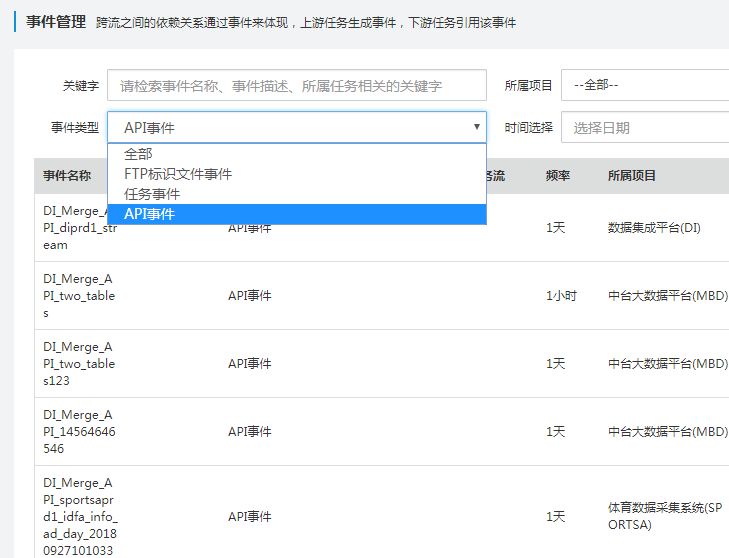Click 体育数据采集系统(SPORTSA) project cell
Viewport: 729px width, 558px height.
tap(664, 516)
